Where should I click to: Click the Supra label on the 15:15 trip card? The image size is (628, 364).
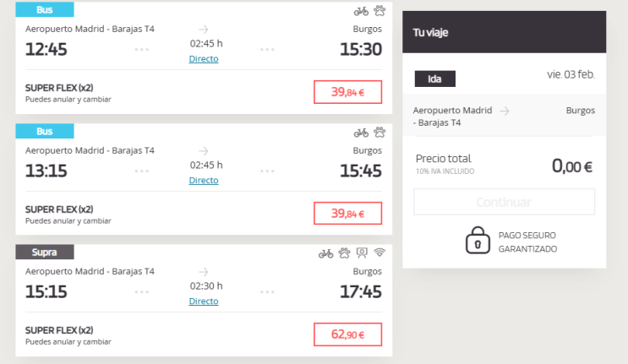coord(45,253)
